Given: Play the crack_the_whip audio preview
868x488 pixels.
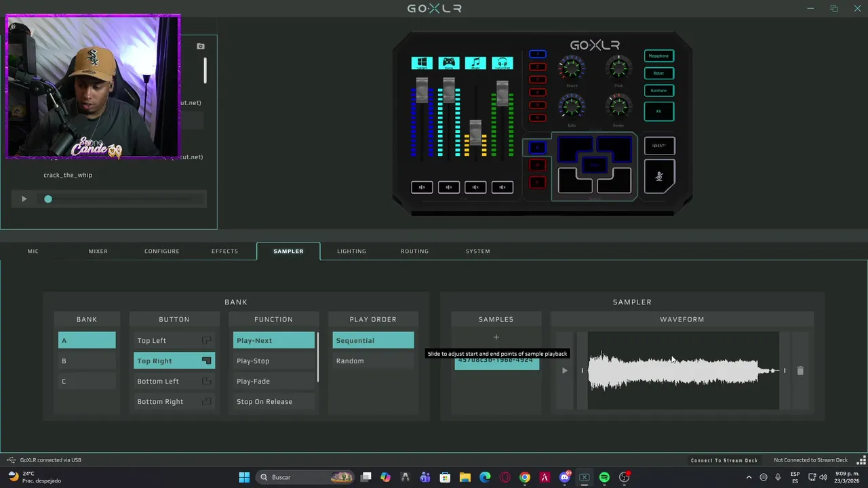Looking at the screenshot, I should (x=24, y=199).
